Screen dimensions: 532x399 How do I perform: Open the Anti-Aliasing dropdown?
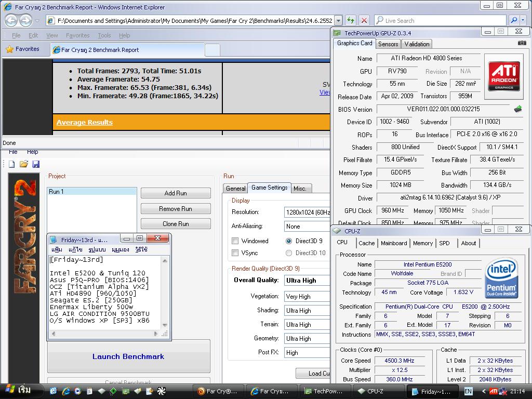pyautogui.click(x=307, y=227)
